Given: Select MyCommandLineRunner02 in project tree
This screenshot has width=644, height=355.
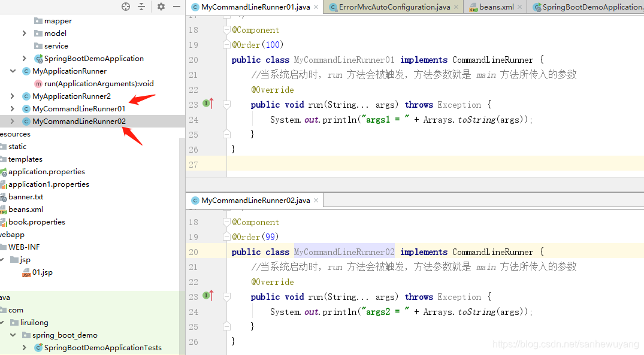Looking at the screenshot, I should pos(79,121).
